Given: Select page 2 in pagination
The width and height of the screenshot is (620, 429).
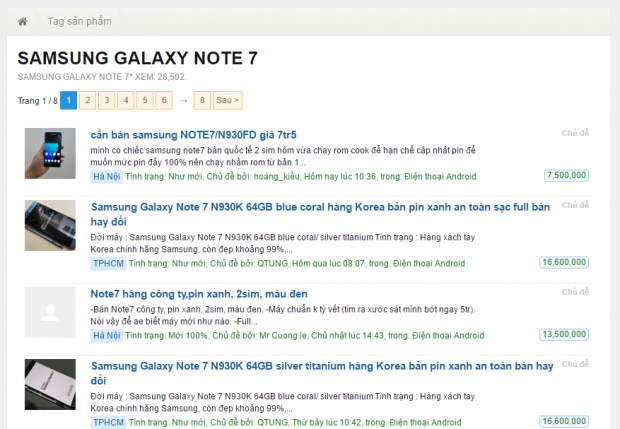Looking at the screenshot, I should tap(88, 100).
